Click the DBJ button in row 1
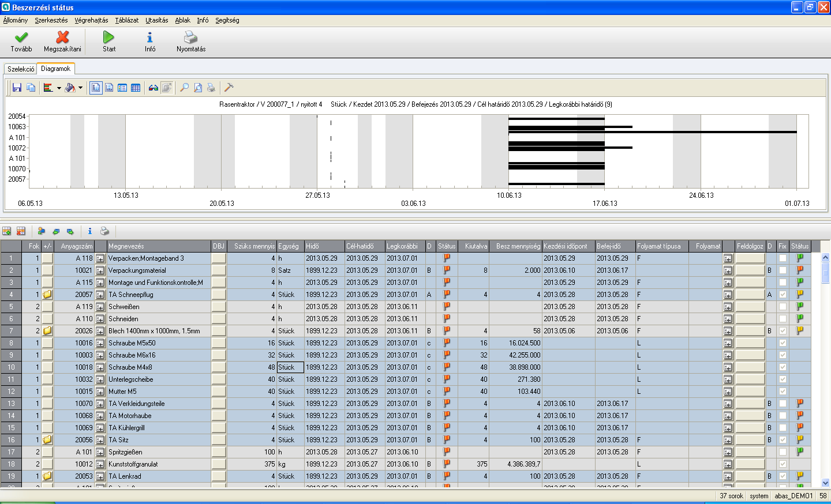The image size is (831, 504). 219,258
